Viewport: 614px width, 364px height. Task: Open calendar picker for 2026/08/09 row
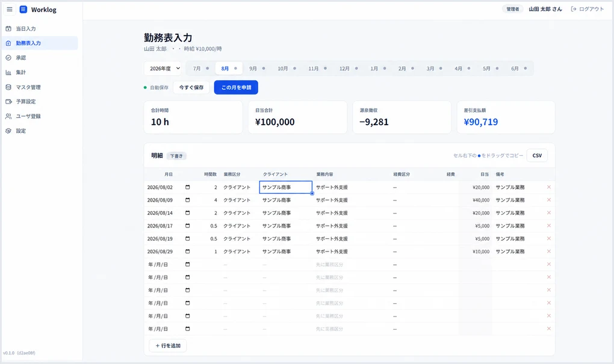[188, 200]
